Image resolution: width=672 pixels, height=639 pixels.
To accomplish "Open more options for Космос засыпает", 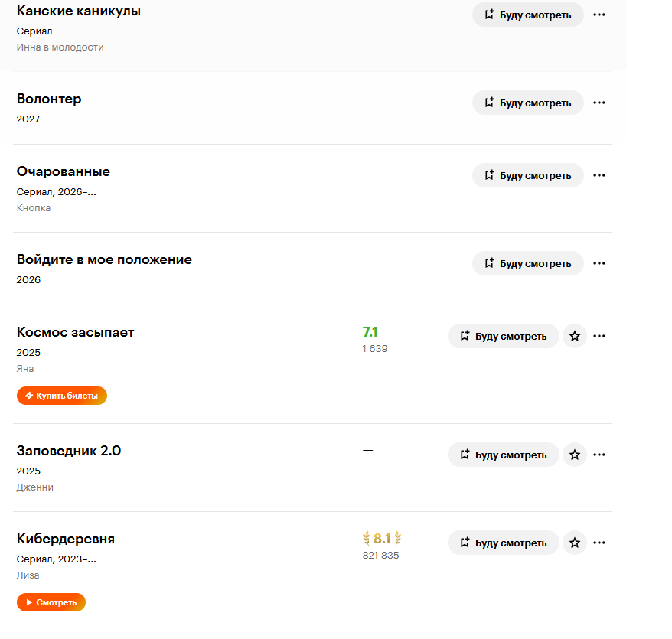I will point(599,337).
